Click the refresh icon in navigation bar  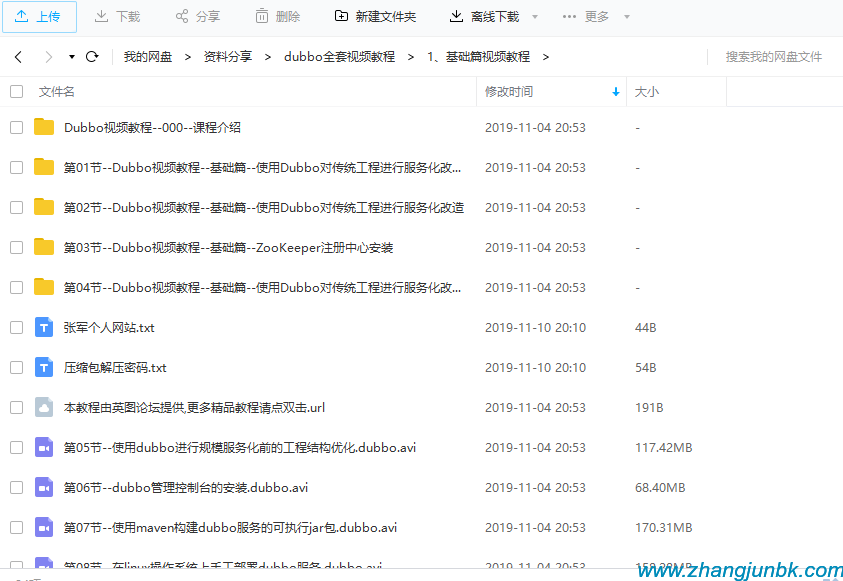tap(92, 57)
